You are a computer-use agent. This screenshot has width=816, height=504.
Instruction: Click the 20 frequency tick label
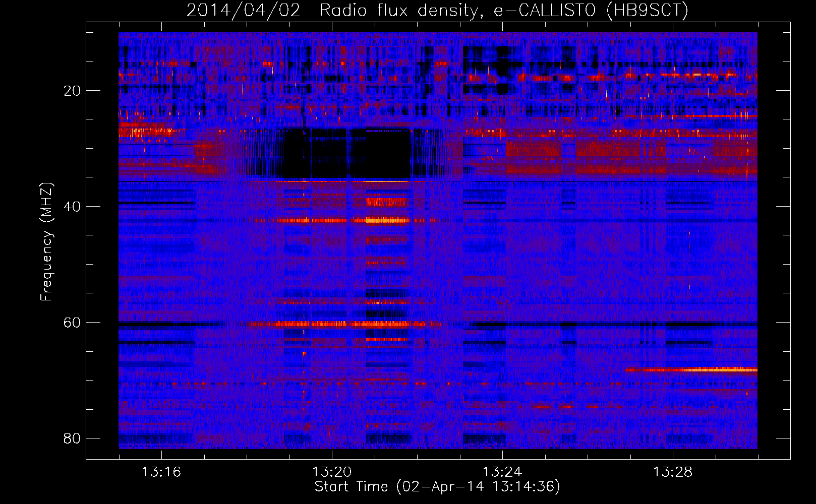(x=72, y=91)
